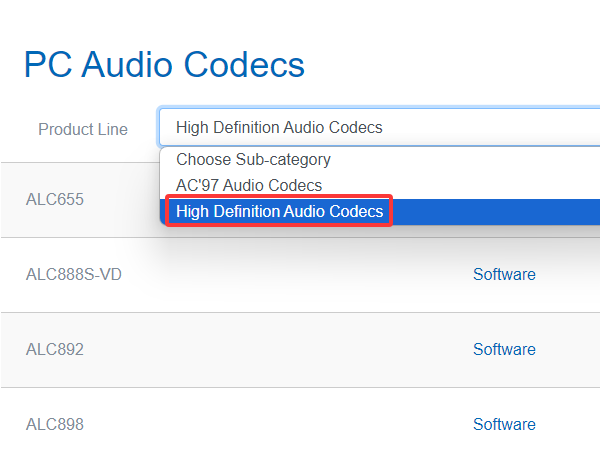Click the ALC898 codec name
The image size is (600, 472).
[x=55, y=424]
